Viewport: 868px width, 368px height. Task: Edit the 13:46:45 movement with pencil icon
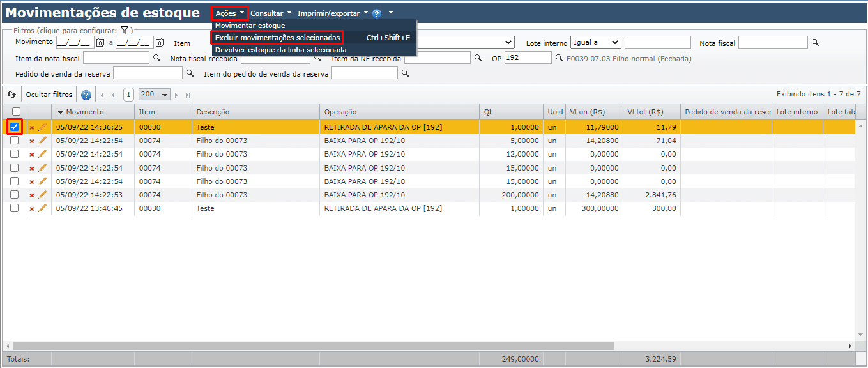(43, 208)
